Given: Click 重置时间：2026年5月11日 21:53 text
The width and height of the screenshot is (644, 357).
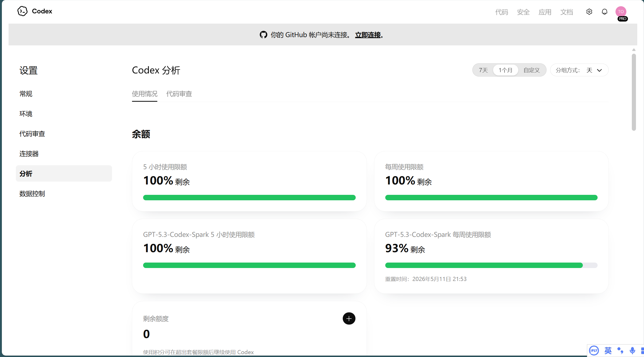Looking at the screenshot, I should 426,279.
